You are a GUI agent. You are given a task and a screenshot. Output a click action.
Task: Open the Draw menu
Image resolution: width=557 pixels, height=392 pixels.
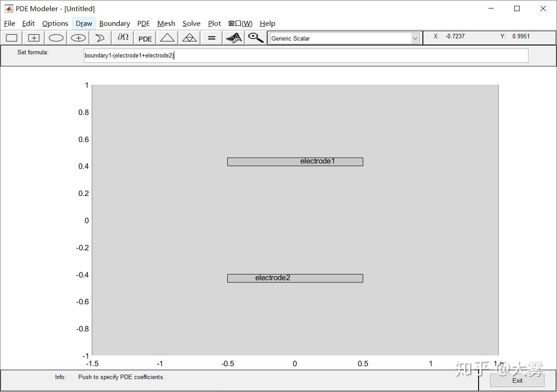[83, 23]
